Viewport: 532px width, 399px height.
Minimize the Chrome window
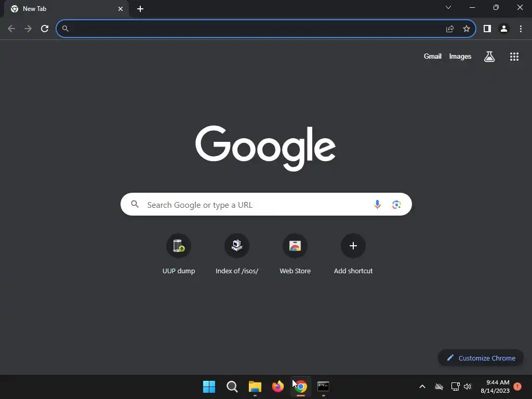coord(472,7)
